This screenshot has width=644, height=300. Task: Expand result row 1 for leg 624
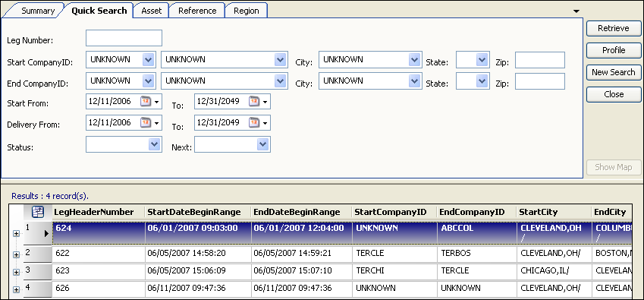click(x=16, y=233)
